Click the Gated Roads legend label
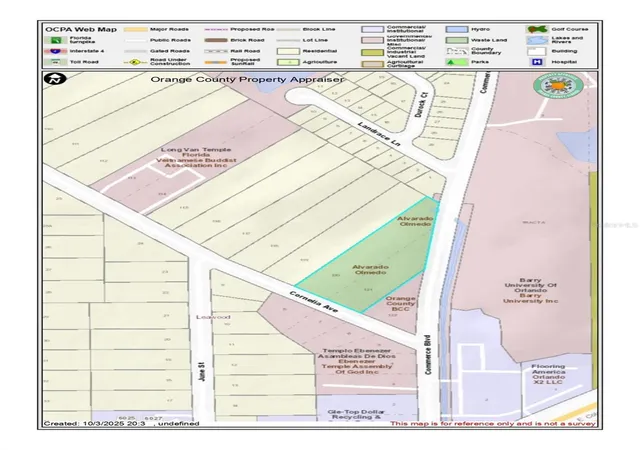 coord(170,51)
